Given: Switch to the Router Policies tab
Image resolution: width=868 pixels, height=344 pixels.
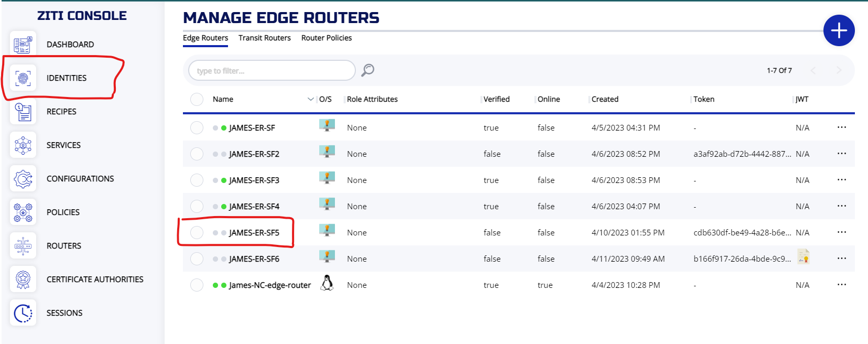Looking at the screenshot, I should tap(326, 38).
